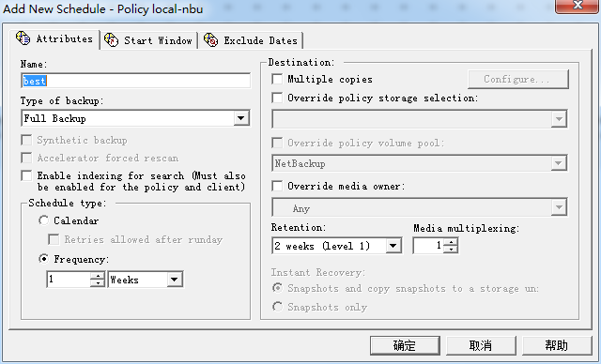
Task: Open the NetBackup volume pool dropdown
Action: click(559, 163)
